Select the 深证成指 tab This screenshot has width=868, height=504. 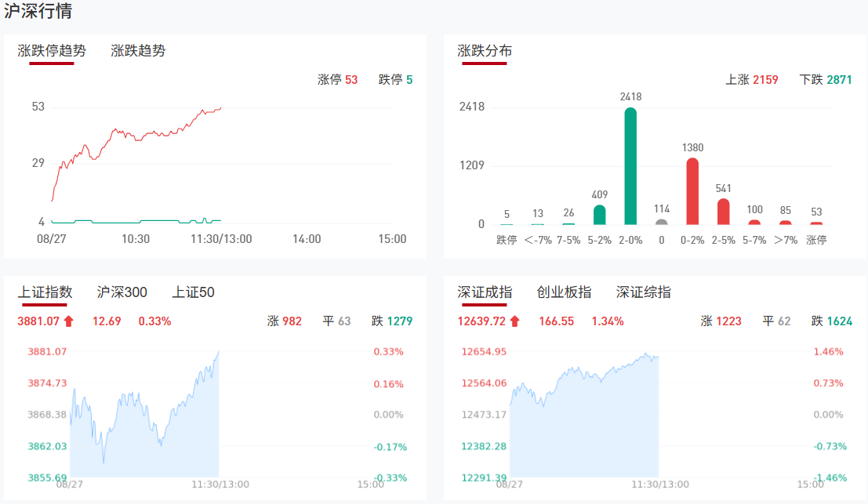click(485, 292)
